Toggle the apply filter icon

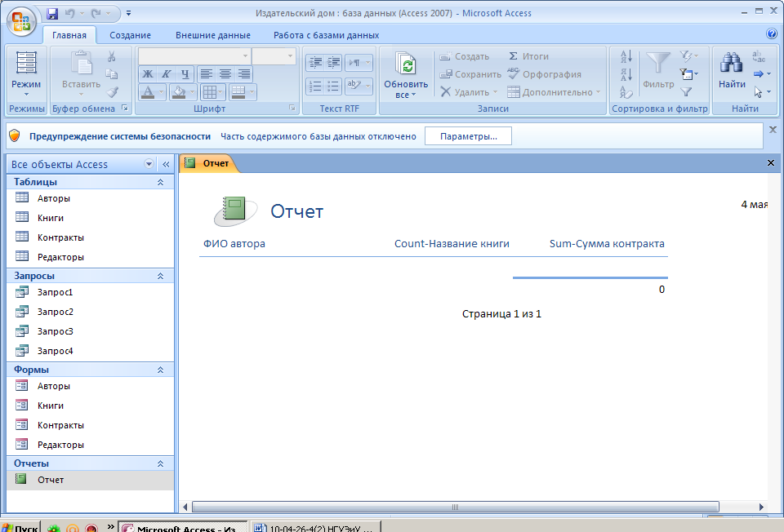(x=686, y=92)
